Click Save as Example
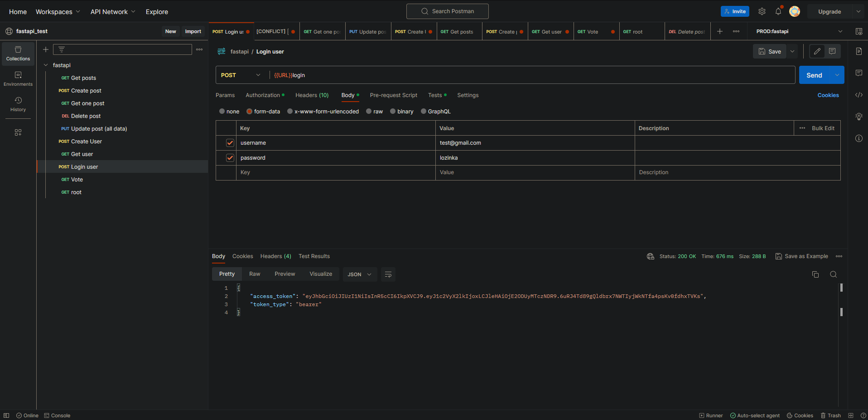868x420 pixels. tap(805, 256)
